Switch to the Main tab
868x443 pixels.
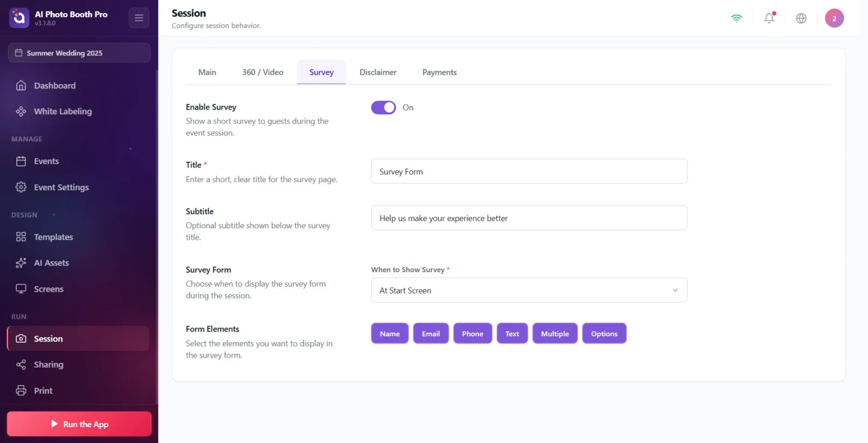(x=207, y=72)
